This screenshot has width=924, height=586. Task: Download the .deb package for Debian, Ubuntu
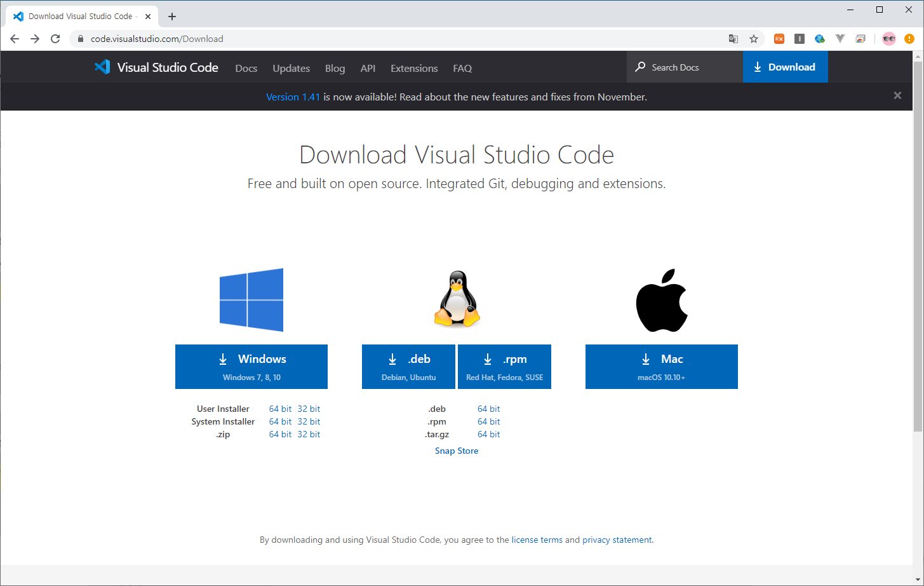coord(408,367)
